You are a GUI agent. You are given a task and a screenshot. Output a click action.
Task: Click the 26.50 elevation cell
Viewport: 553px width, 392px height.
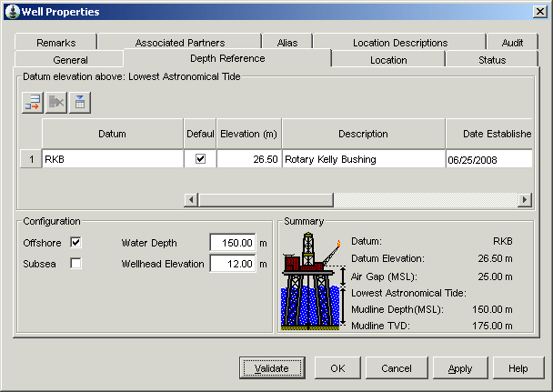coord(249,159)
